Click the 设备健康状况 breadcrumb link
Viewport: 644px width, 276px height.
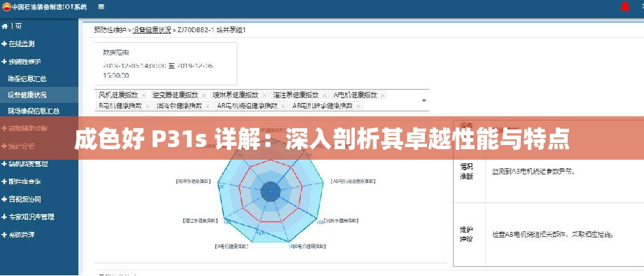[152, 30]
